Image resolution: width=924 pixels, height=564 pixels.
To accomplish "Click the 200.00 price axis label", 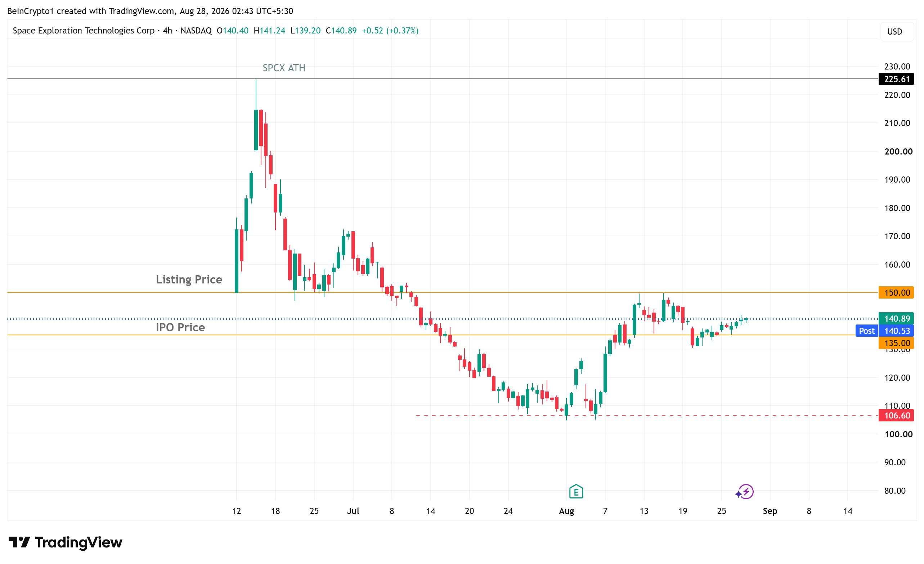I will [x=898, y=152].
